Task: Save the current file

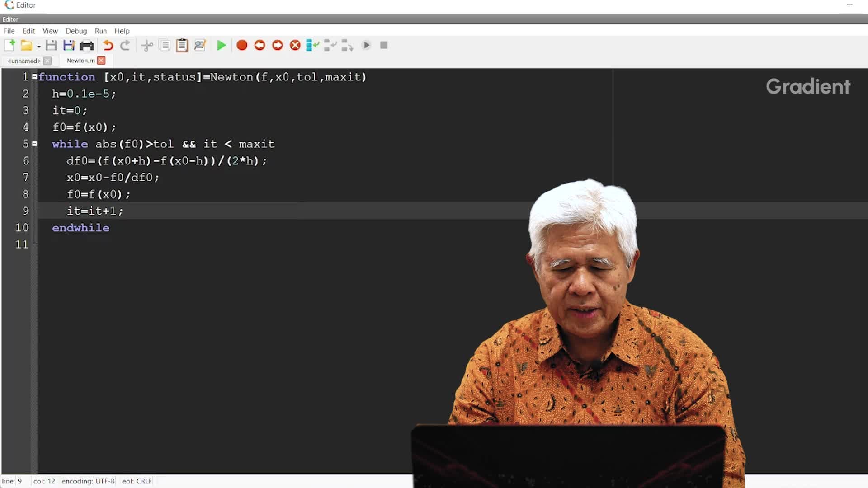Action: point(51,45)
